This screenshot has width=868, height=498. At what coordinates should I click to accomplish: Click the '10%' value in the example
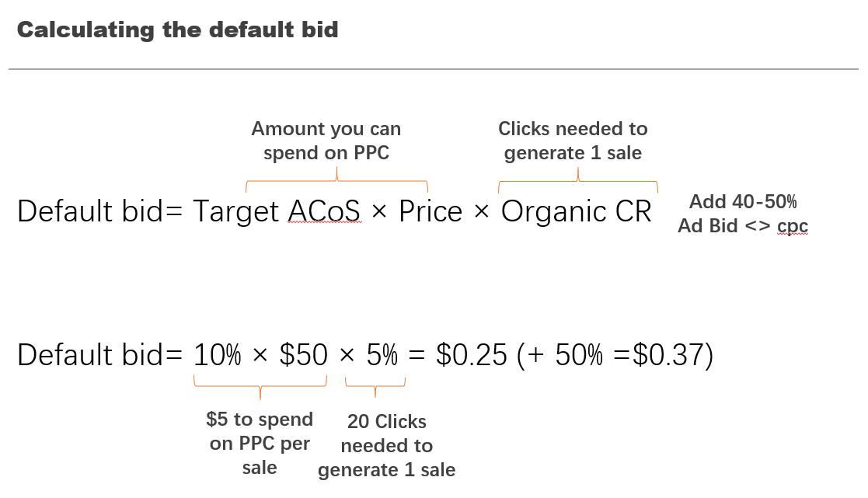point(217,355)
